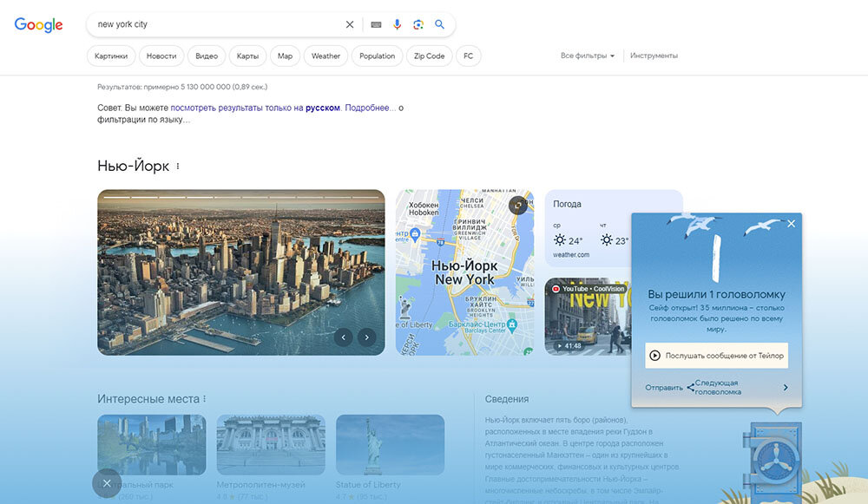Dismiss overlay with round X button

coord(107,483)
